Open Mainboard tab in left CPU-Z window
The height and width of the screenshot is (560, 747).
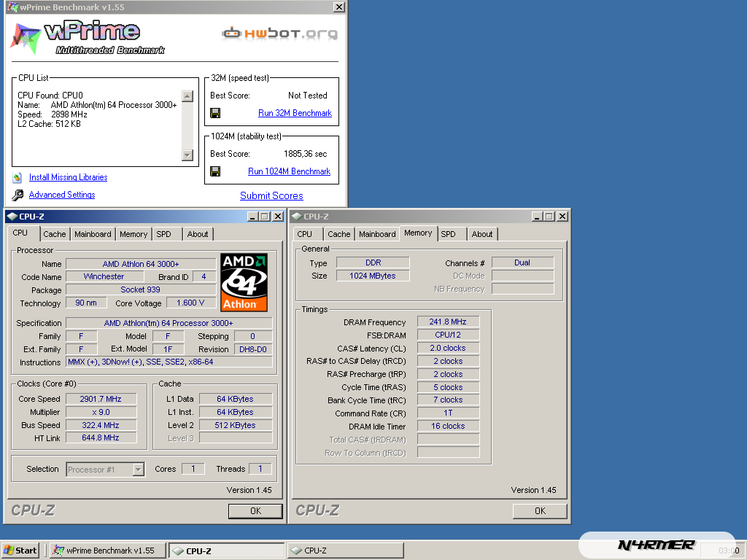tap(93, 234)
